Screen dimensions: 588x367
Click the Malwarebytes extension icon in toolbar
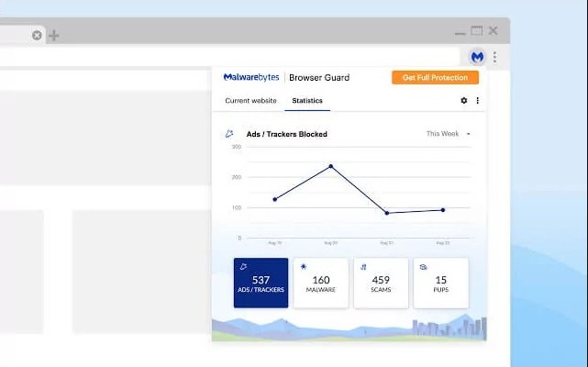pyautogui.click(x=477, y=57)
